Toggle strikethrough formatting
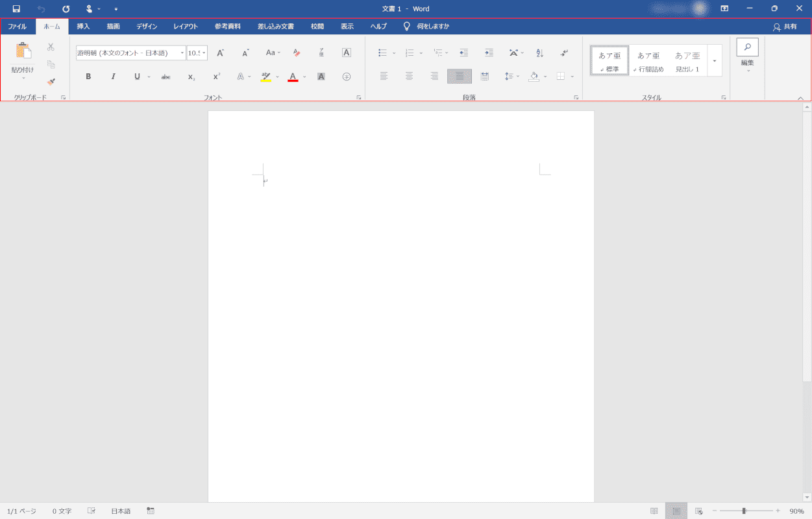 pyautogui.click(x=166, y=77)
